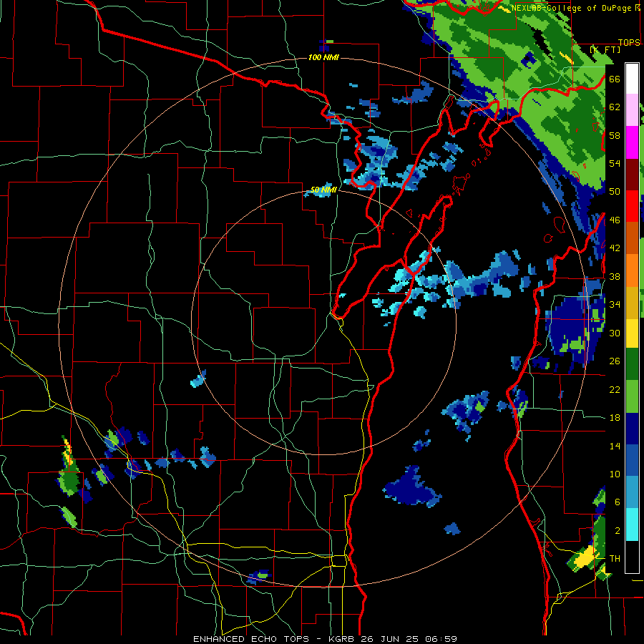Click the K FT units label

[x=605, y=49]
